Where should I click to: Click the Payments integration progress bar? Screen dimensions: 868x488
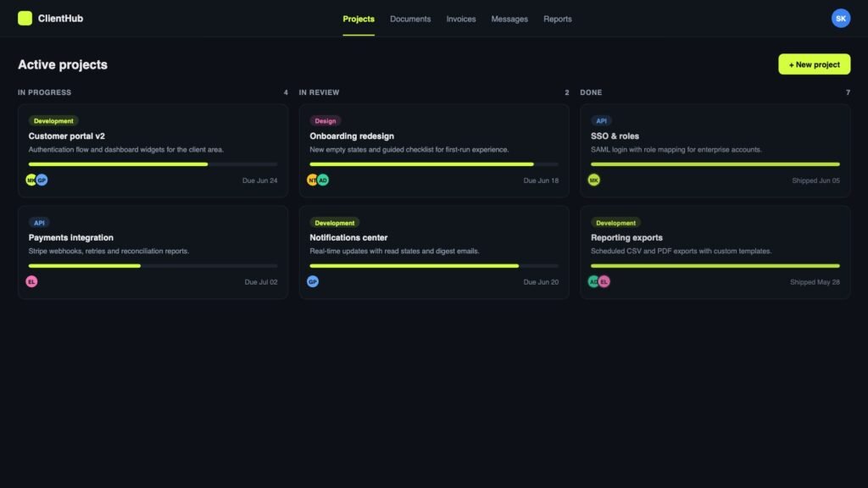tap(153, 266)
